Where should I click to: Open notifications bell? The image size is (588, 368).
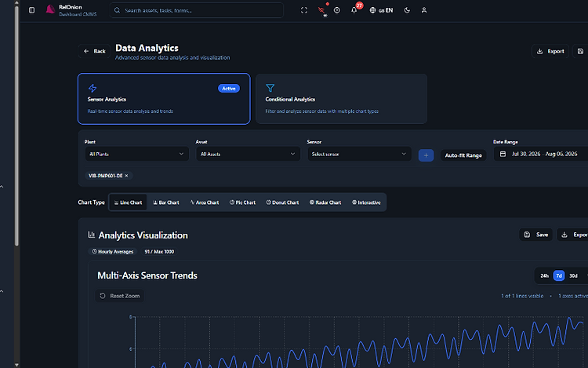(x=354, y=10)
